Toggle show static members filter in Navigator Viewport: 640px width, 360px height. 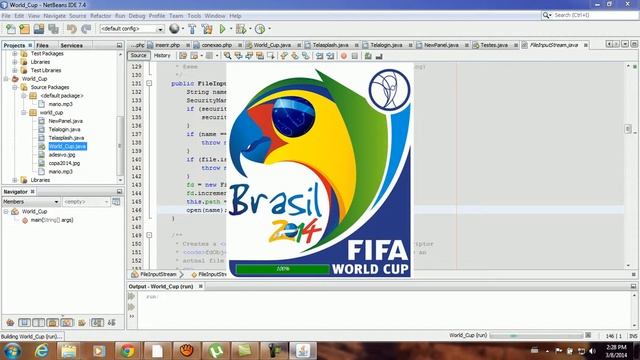click(39, 323)
